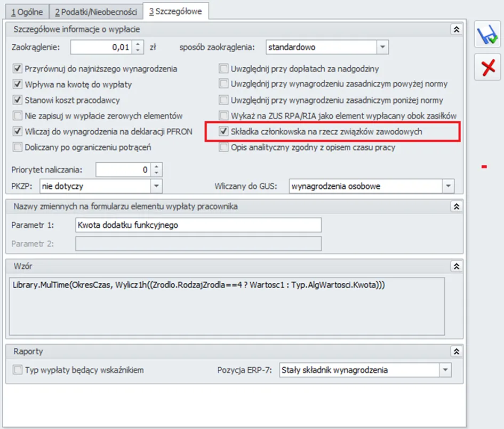Click the red X cancel icon
504x429 pixels.
[487, 67]
